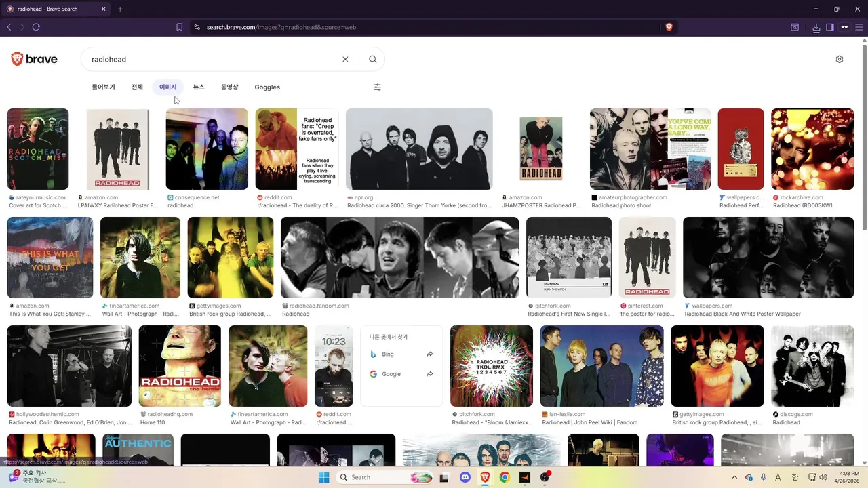Viewport: 868px width, 488px height.
Task: Open Google Chrome from the taskbar
Action: 505,477
